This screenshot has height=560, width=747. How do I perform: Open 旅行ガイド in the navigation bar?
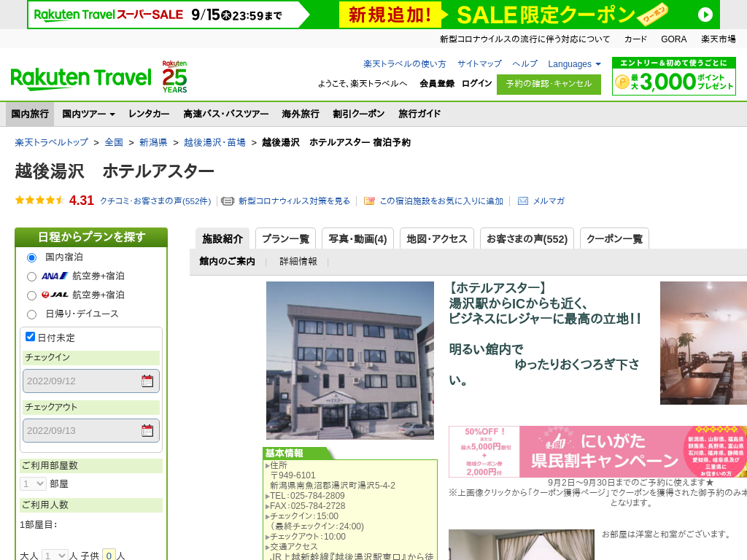click(x=419, y=114)
